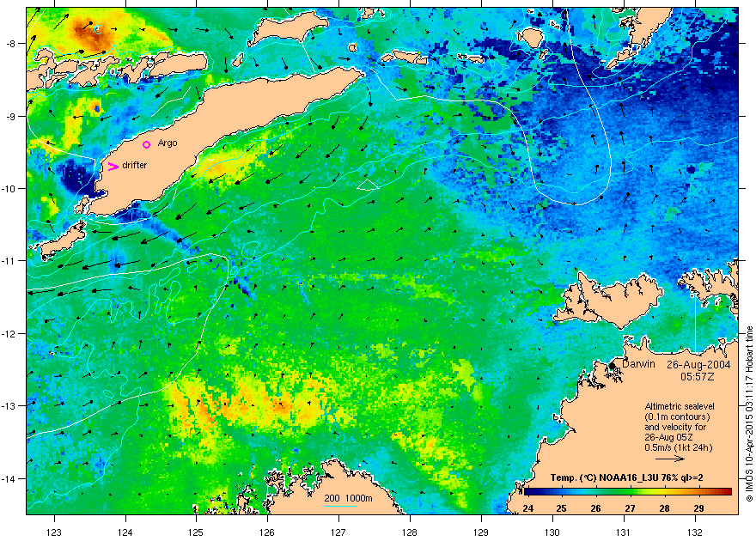
Task: Click the colorbar tick label 24
Action: 528,508
